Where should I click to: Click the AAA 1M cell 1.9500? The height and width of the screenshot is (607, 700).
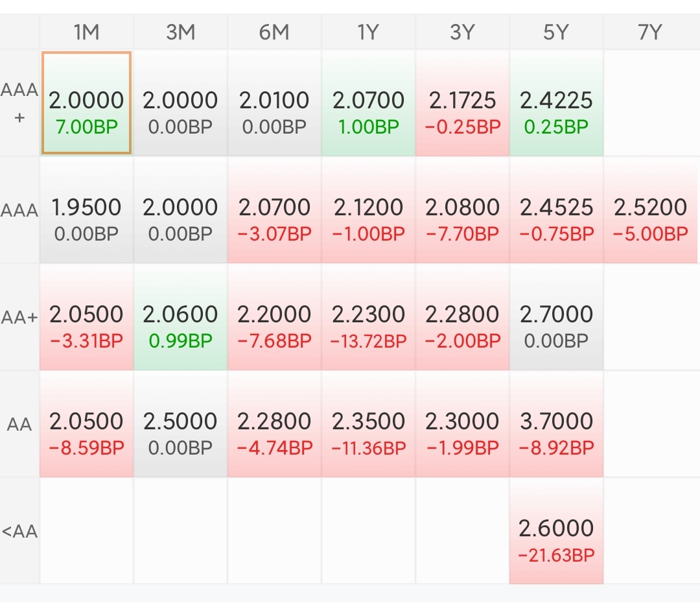87,210
